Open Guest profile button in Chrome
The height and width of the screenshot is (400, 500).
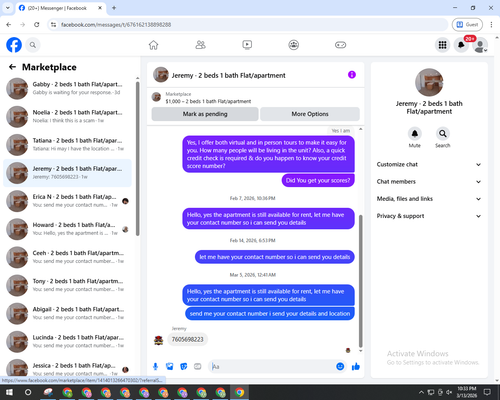point(467,25)
